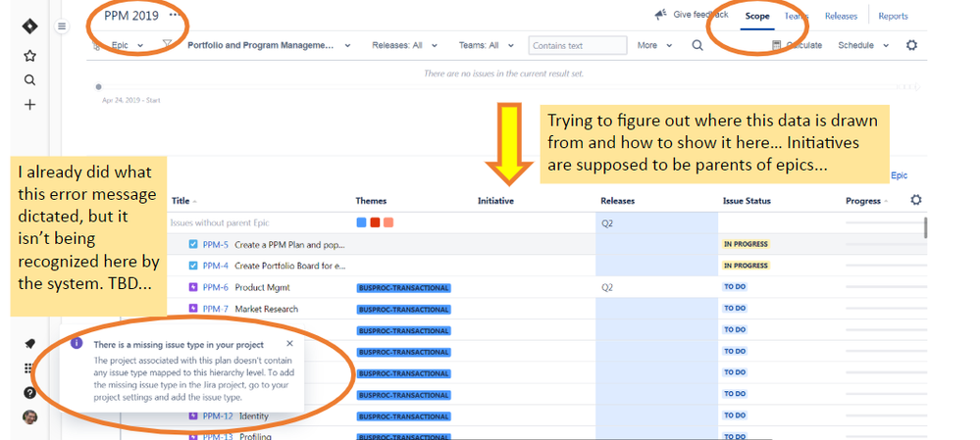Open issue PPM-6 link

(216, 287)
